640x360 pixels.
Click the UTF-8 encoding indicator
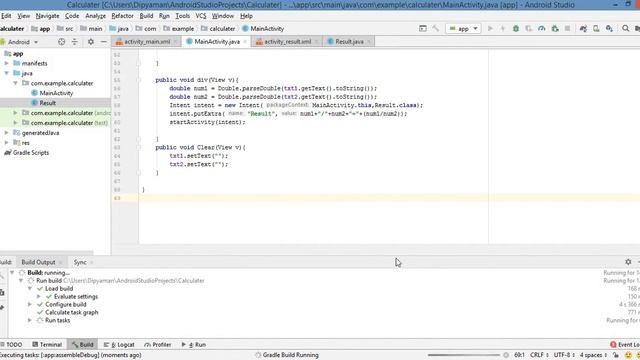tap(564, 355)
